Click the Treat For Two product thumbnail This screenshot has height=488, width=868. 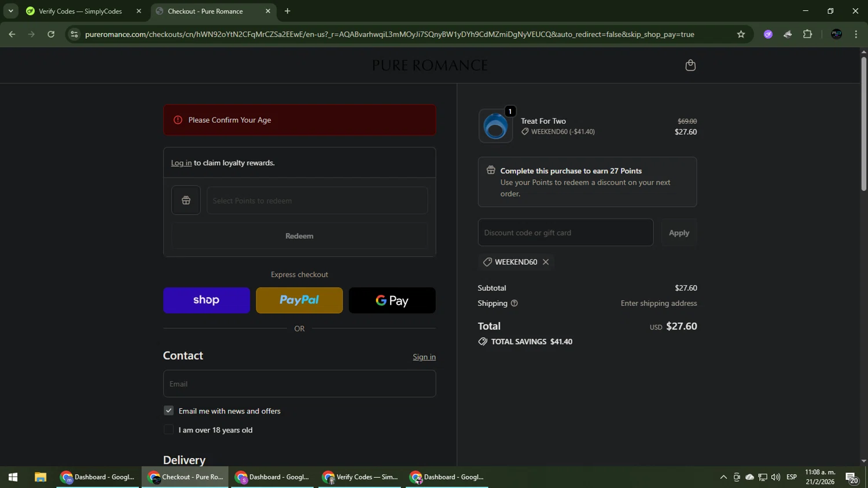(495, 126)
